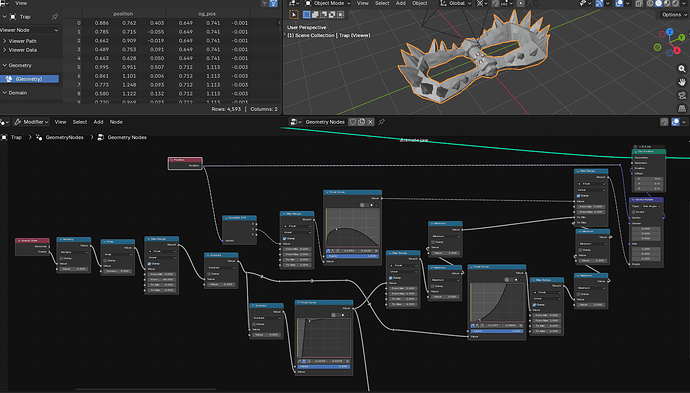Choose the invert-selection mode icon
This screenshot has width=690, height=393.
(x=332, y=15)
